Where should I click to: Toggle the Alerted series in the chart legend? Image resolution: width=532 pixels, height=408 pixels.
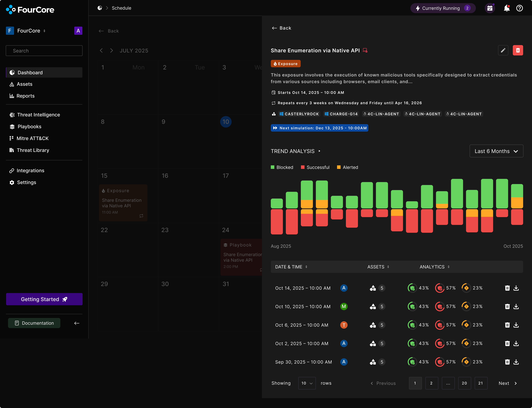(x=347, y=167)
